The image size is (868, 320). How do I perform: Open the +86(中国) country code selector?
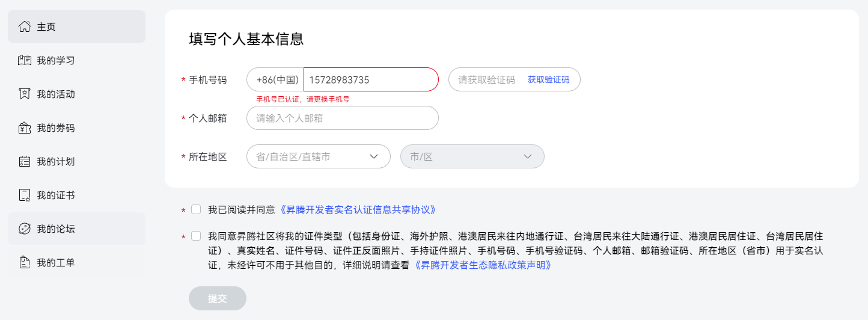275,79
